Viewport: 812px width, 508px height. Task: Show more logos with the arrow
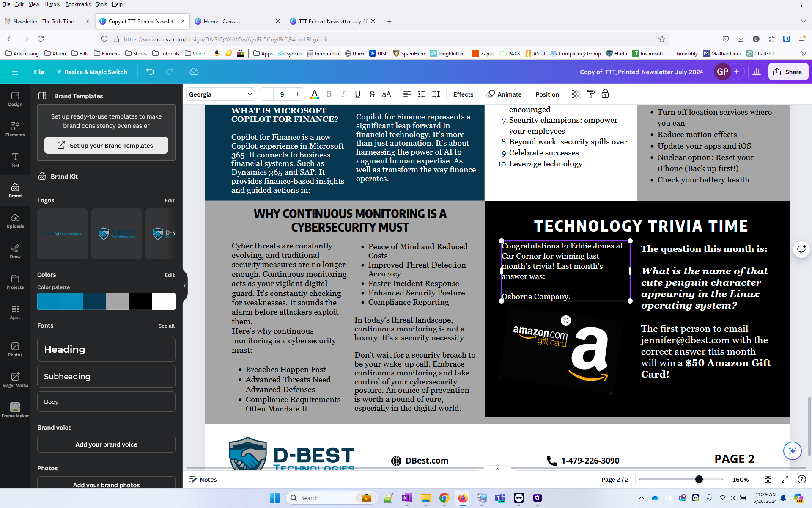tap(173, 233)
